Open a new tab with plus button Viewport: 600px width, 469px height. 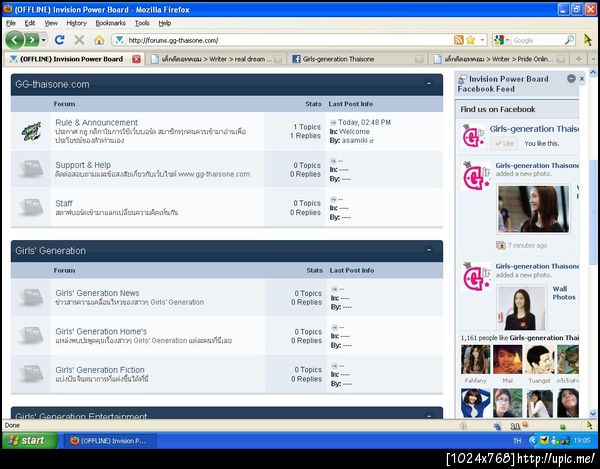579,59
